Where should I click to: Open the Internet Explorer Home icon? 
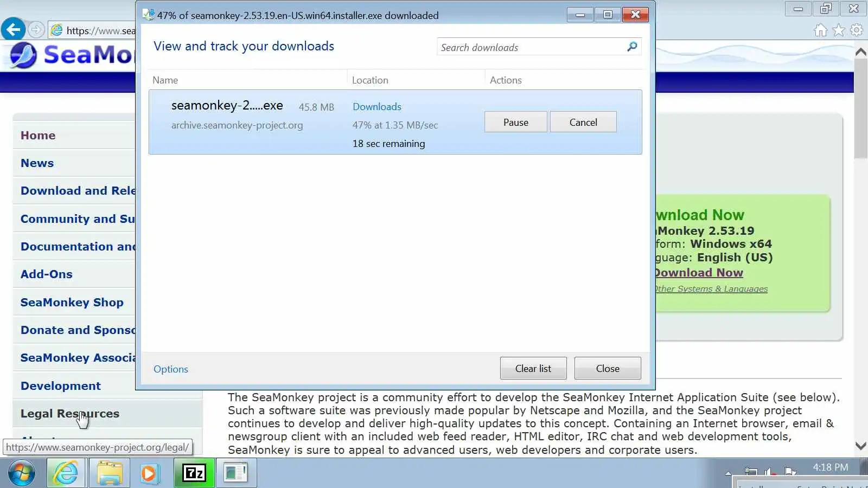point(820,30)
